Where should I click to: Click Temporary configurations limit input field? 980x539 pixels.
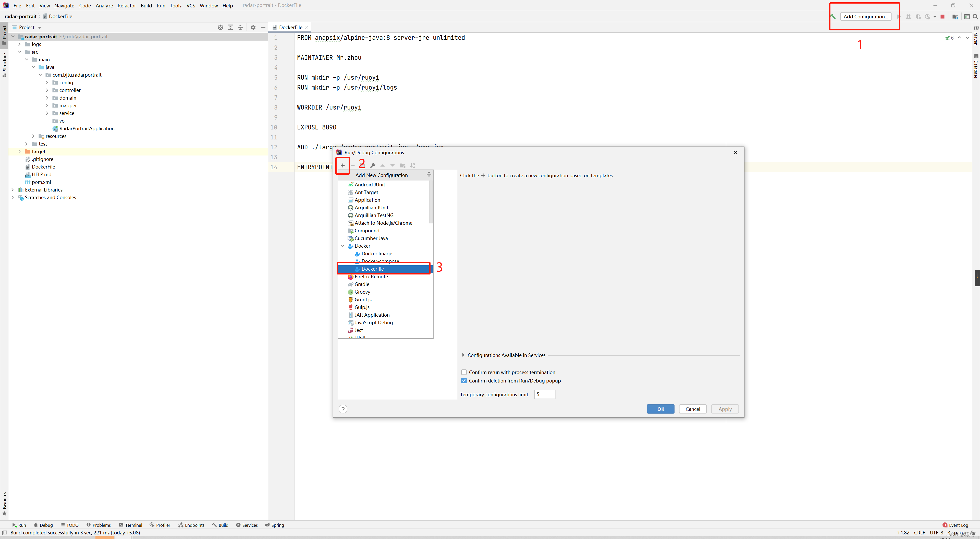pyautogui.click(x=544, y=394)
